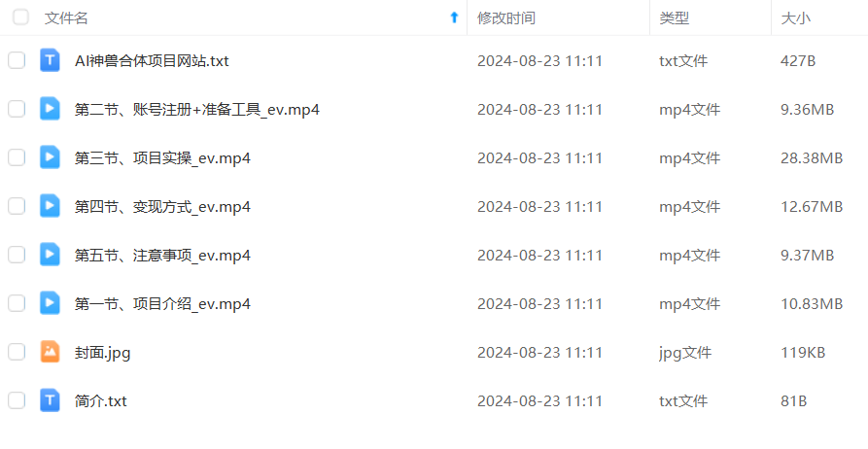Check the box for AI神兽合体项目网站.txt
Image resolution: width=868 pixels, height=449 pixels.
tap(17, 60)
